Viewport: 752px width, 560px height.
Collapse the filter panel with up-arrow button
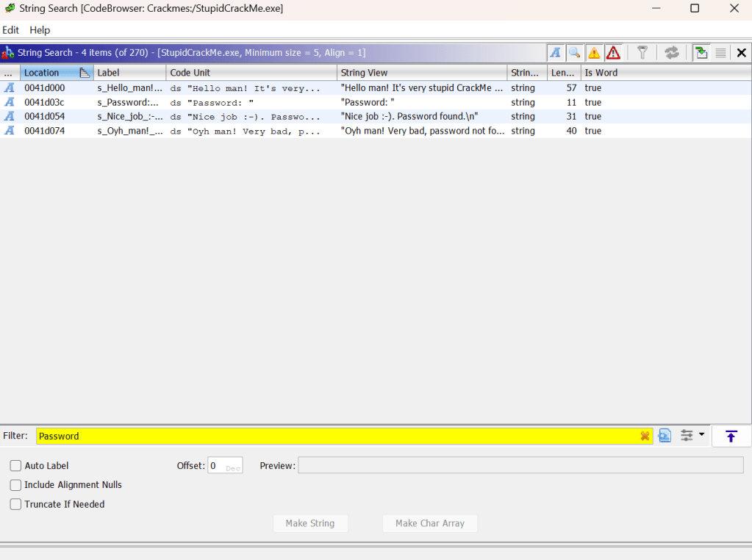(731, 436)
